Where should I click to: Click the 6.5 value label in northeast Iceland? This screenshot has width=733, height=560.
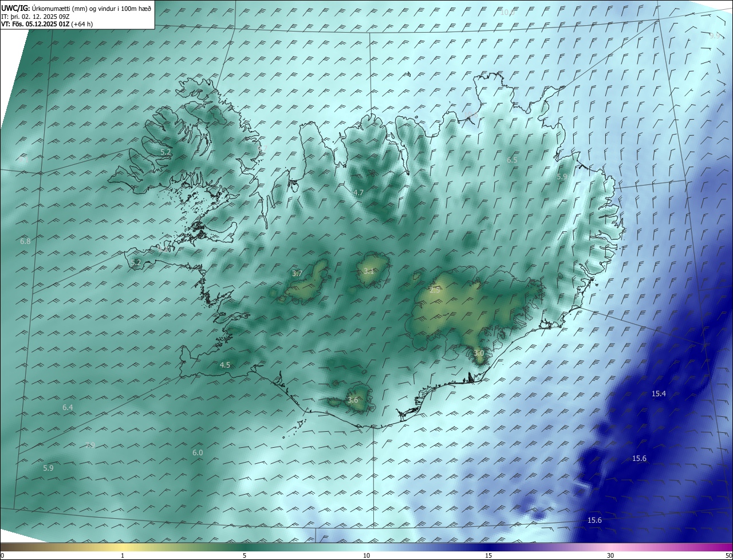(512, 160)
